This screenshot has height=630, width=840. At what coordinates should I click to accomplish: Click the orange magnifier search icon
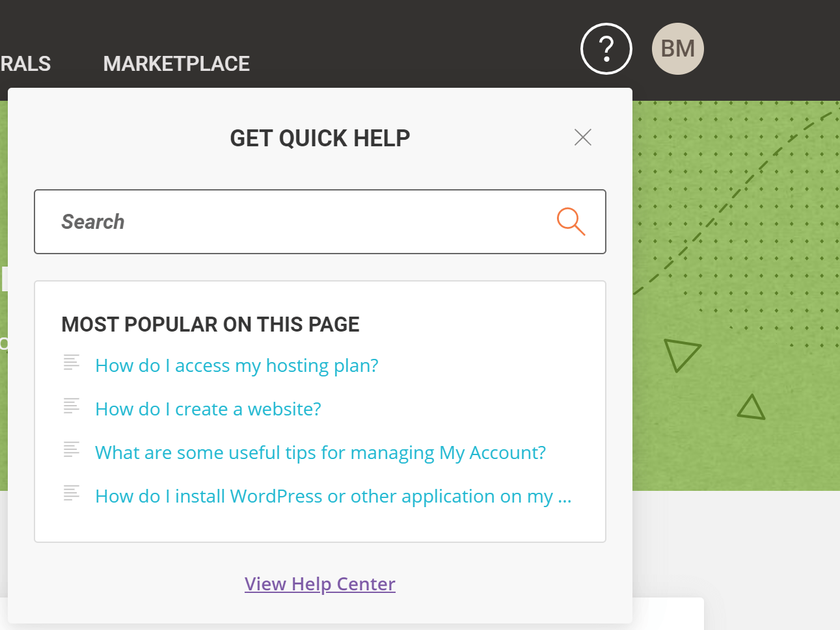pos(571,222)
